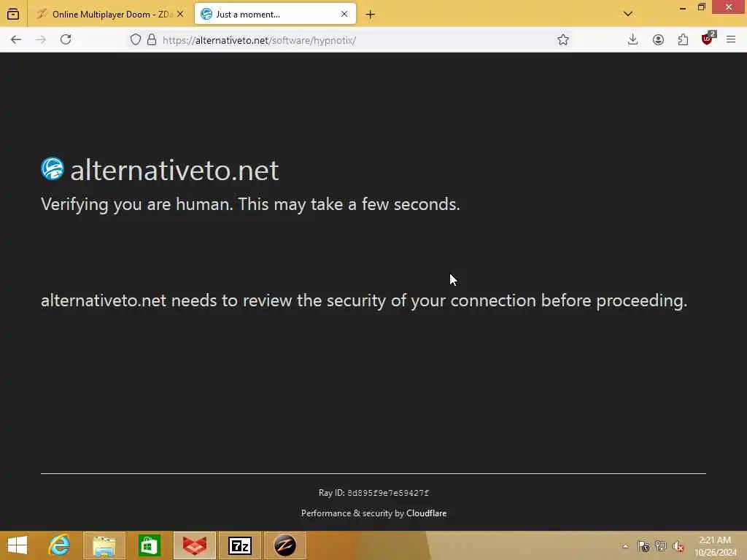Reload the current page
This screenshot has height=560, width=747.
[x=66, y=39]
